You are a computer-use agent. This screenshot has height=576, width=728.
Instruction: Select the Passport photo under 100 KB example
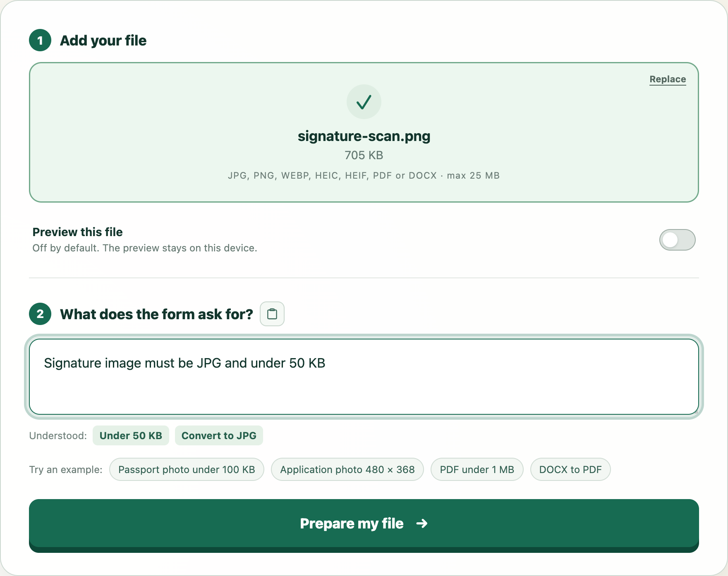coord(187,469)
